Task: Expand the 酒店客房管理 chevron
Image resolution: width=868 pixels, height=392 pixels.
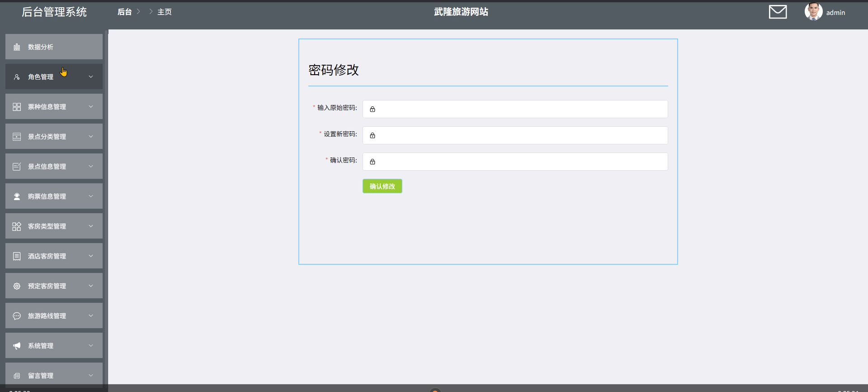Action: click(x=91, y=256)
